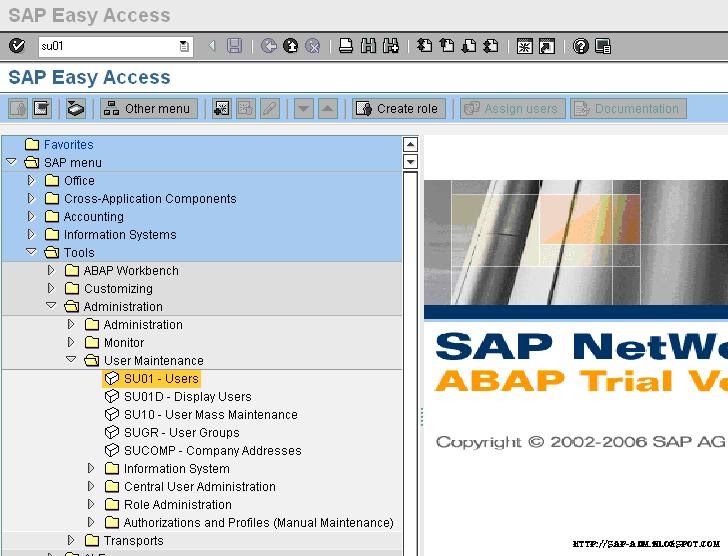Click the Create New Session icon
The image size is (728, 556).
(x=525, y=46)
